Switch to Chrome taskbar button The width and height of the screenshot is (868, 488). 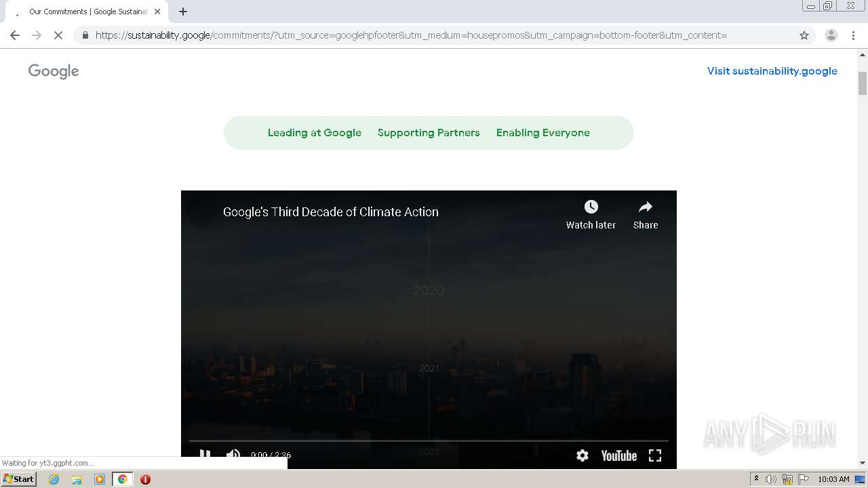122,479
